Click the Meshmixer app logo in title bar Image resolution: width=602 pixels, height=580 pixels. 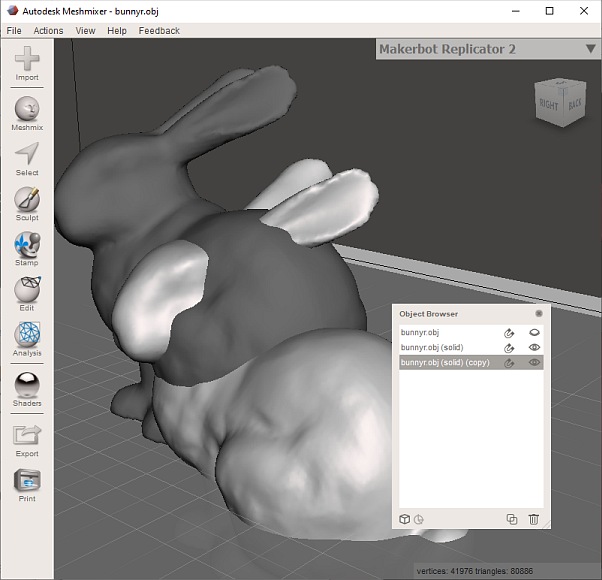point(12,11)
